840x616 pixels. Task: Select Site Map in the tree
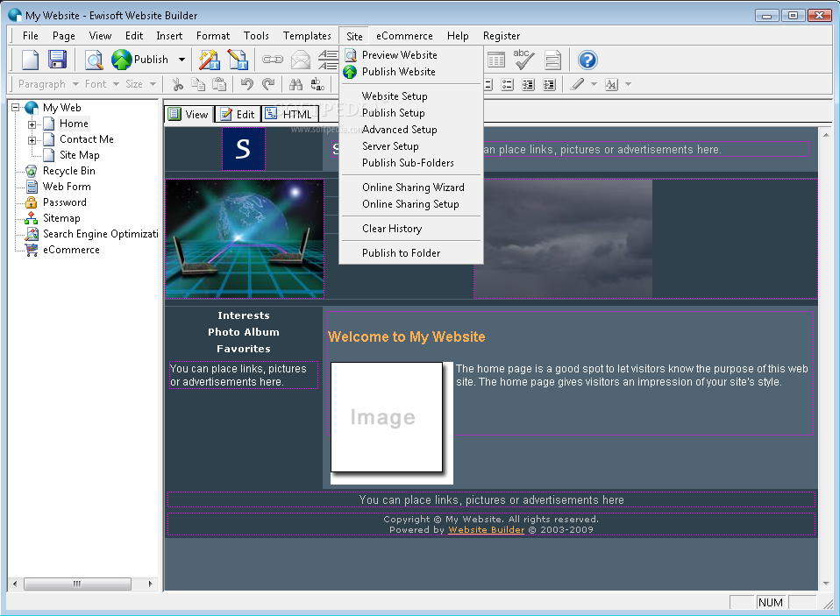coord(79,155)
